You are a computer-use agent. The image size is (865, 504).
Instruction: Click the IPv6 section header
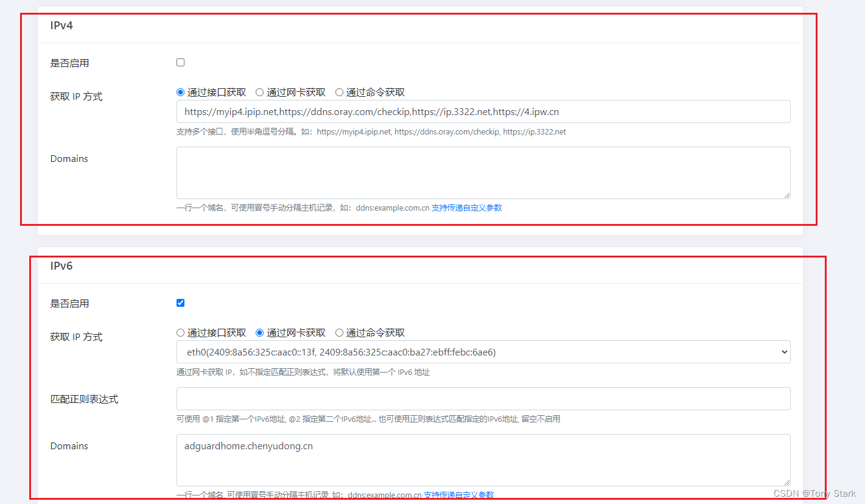pyautogui.click(x=61, y=266)
